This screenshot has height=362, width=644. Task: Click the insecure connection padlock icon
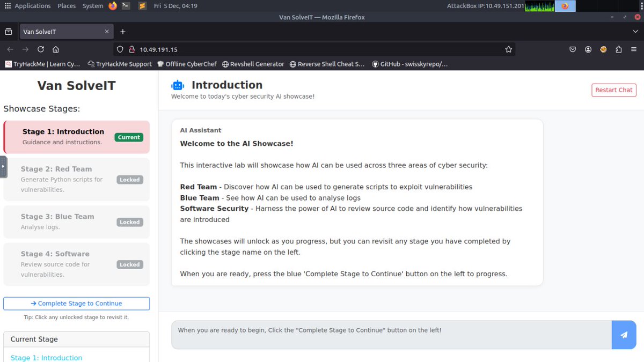131,49
